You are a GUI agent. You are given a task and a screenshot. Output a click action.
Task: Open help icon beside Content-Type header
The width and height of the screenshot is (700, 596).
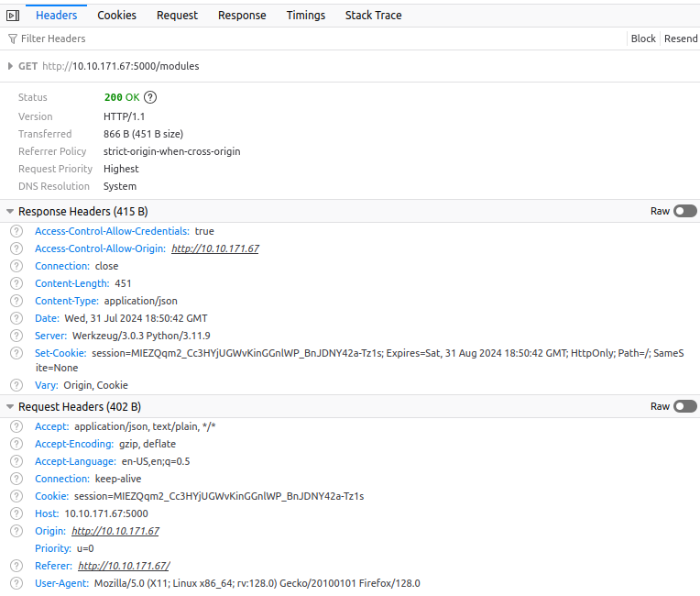click(16, 301)
